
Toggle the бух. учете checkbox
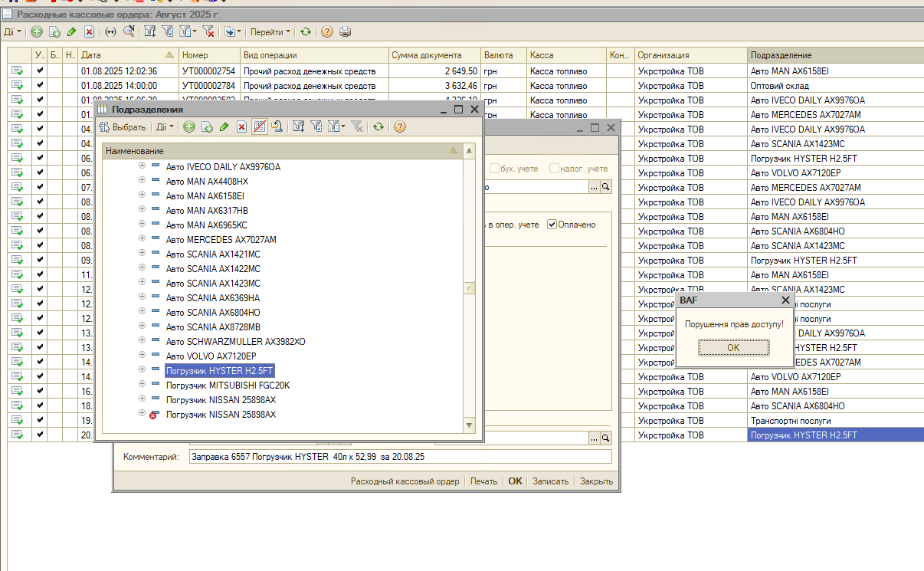(x=494, y=169)
